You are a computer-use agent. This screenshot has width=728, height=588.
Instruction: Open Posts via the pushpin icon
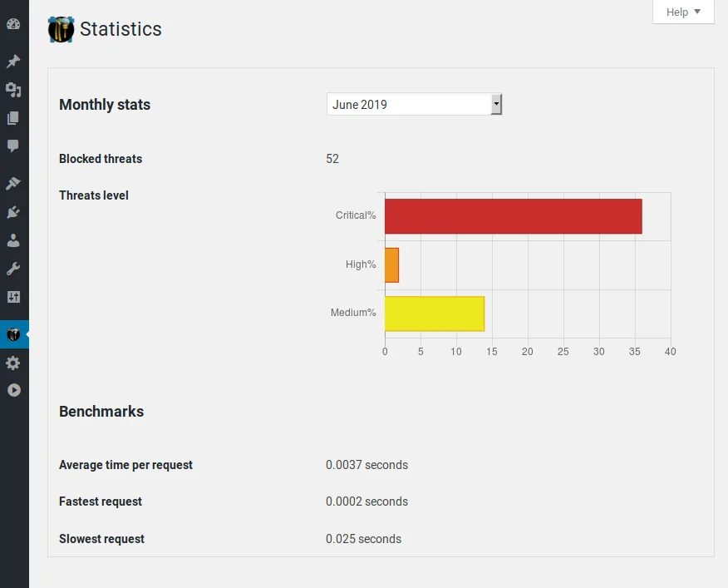(x=13, y=61)
